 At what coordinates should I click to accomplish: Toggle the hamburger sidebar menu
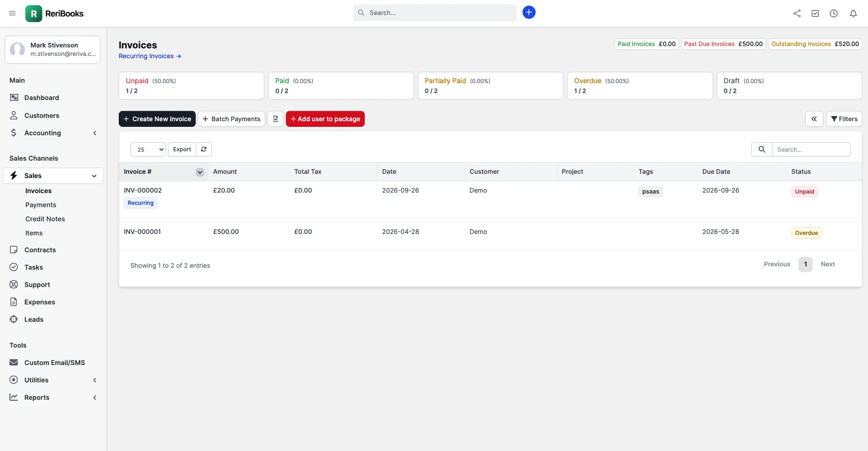coord(12,13)
